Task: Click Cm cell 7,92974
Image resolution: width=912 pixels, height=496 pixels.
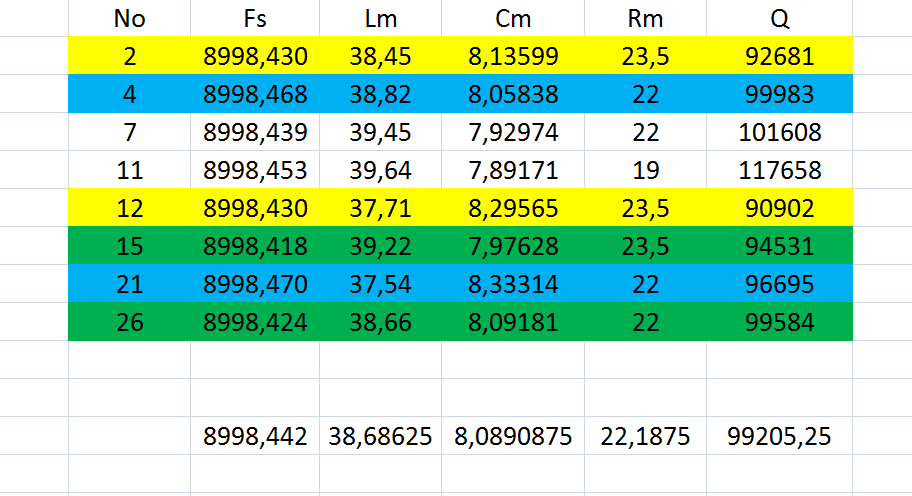Action: tap(513, 132)
